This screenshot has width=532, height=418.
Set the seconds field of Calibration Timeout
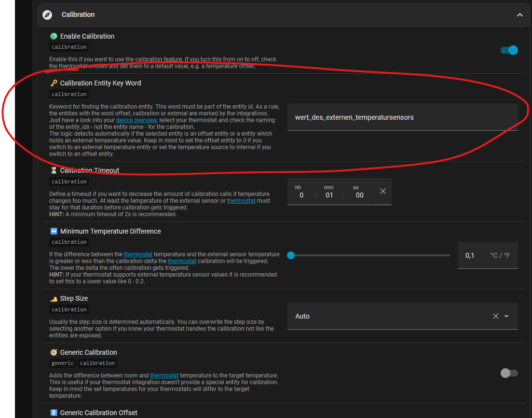coord(359,195)
